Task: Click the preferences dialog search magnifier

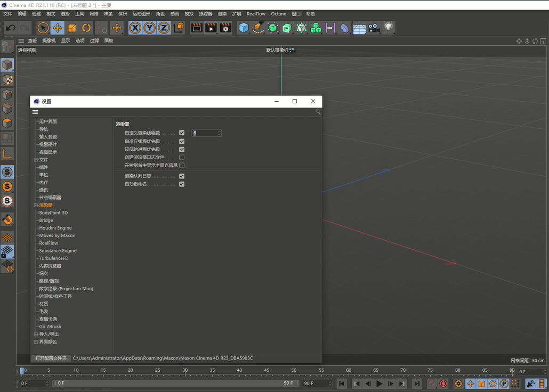Action: pos(318,112)
